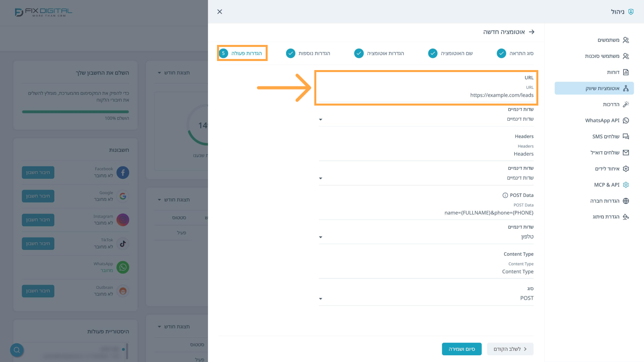Select marketing automations (אוטומציות שיווק) icon

(626, 88)
